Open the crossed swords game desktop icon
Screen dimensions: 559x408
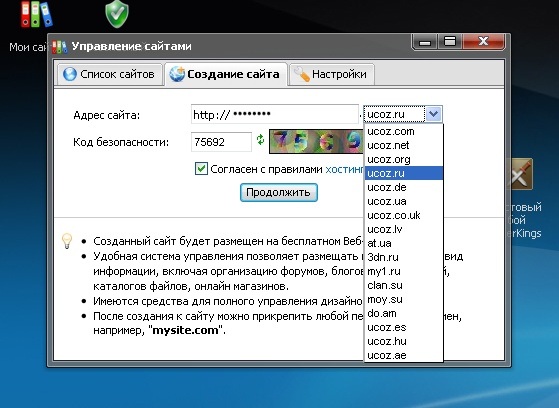pos(521,175)
